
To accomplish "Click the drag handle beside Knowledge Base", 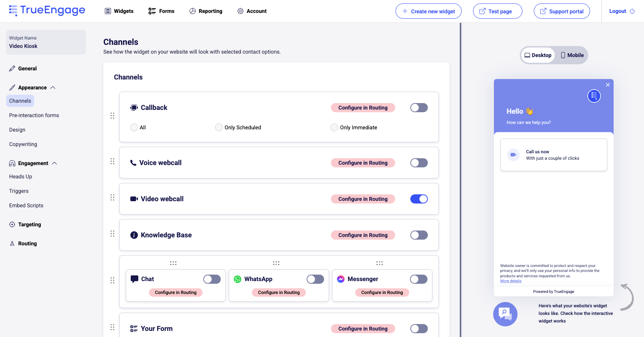I will point(112,234).
